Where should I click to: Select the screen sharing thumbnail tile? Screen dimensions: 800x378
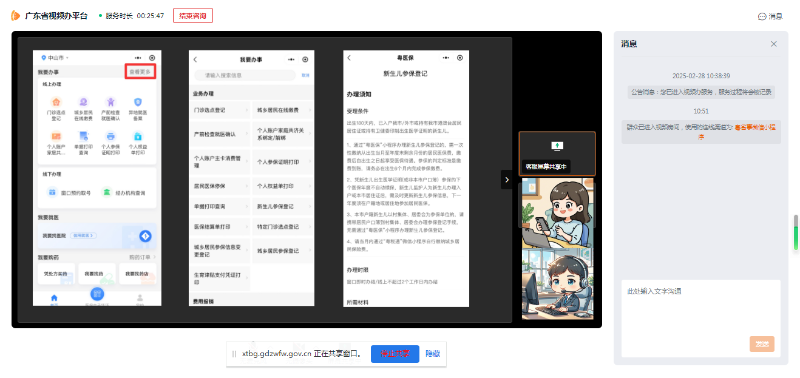pyautogui.click(x=557, y=154)
